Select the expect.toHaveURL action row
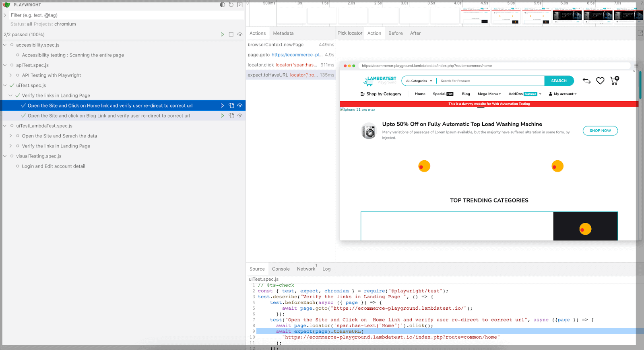 tap(291, 75)
